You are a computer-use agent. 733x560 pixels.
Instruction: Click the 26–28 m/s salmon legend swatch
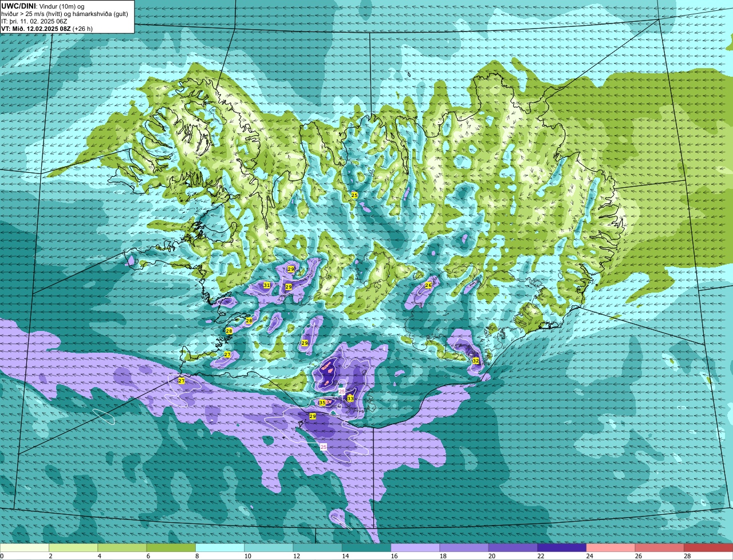pos(660,547)
